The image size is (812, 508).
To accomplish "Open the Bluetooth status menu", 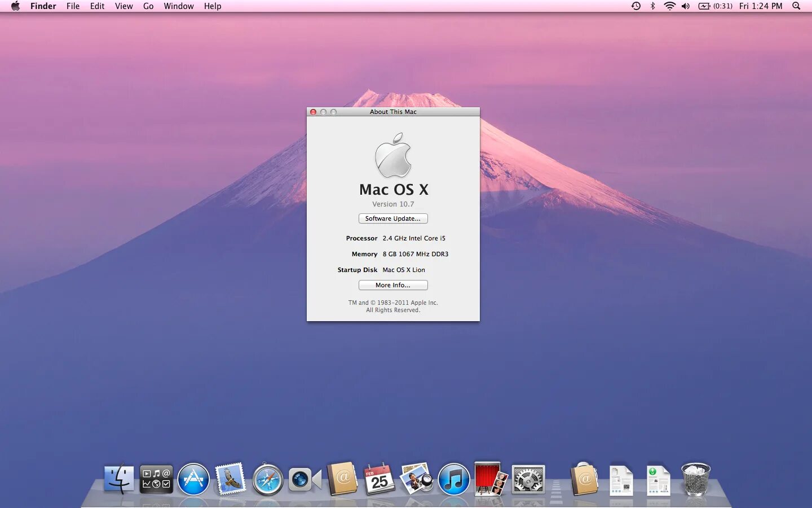I will pos(652,6).
